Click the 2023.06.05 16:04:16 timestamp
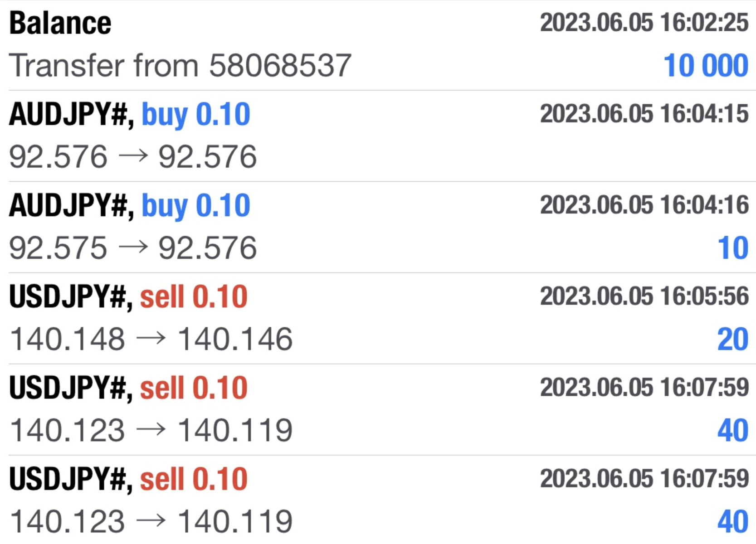756x544 pixels. tap(644, 205)
